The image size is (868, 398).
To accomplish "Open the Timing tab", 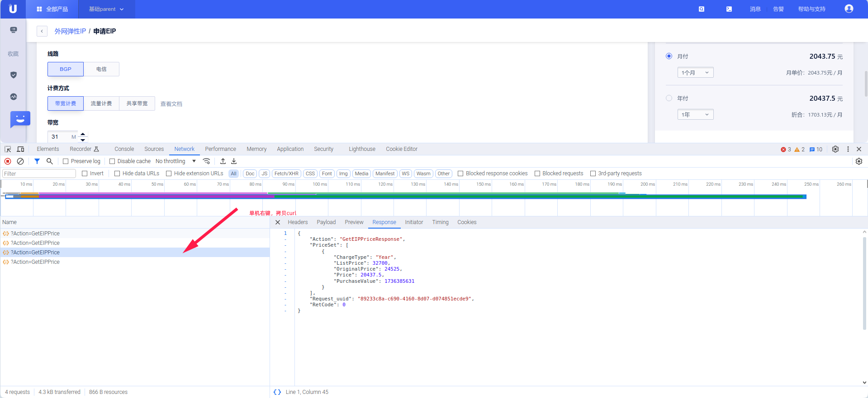I will [440, 222].
